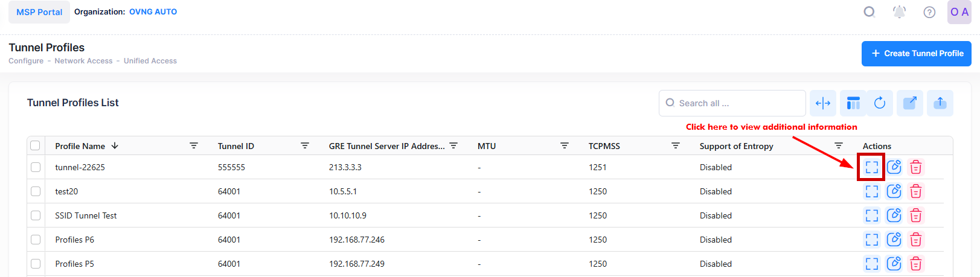Tick the checkbox for Profiles P6

coord(36,240)
